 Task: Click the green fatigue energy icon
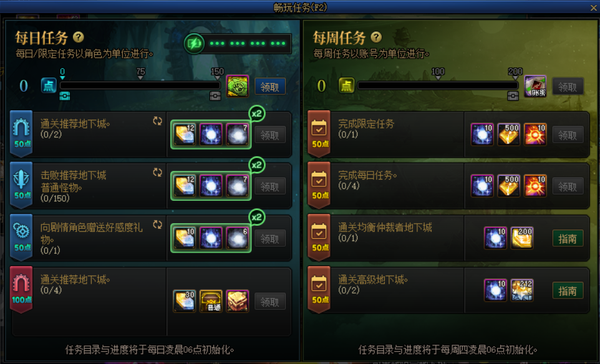click(194, 44)
